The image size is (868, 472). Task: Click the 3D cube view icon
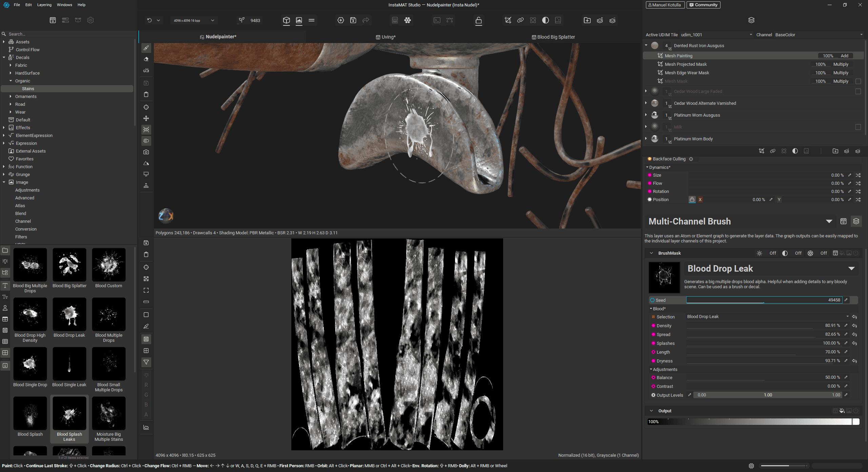[287, 20]
